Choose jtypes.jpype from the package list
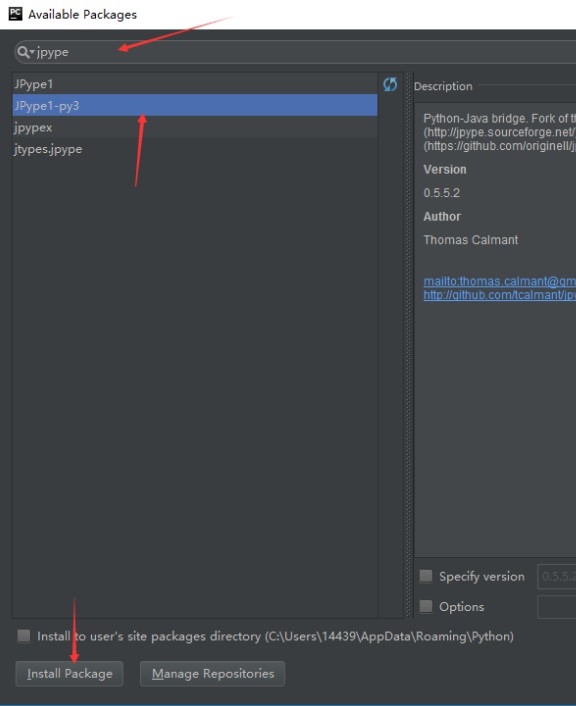The image size is (576, 706). pos(195,149)
